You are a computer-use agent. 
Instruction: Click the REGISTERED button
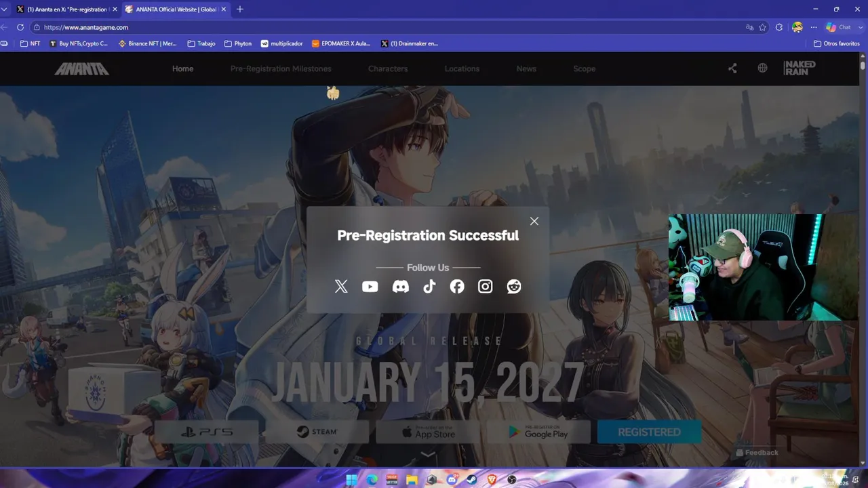[649, 432]
